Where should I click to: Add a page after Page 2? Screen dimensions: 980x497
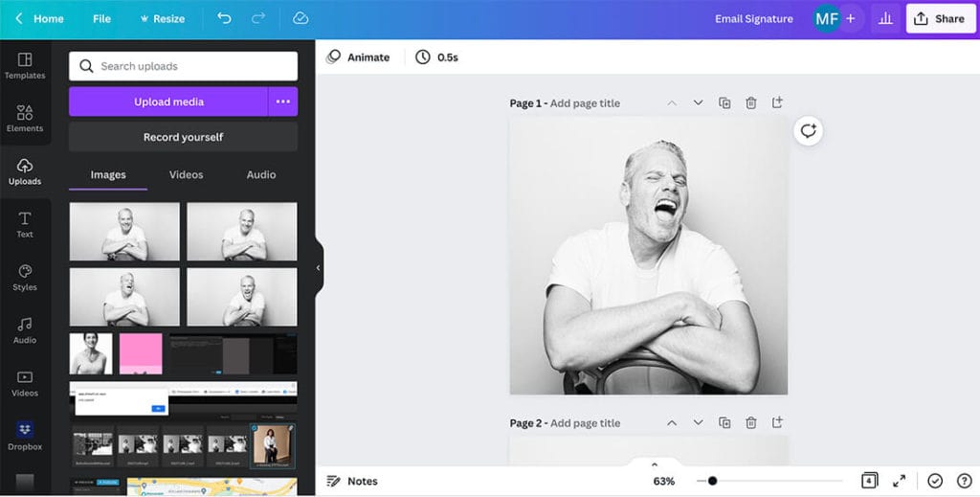(777, 422)
